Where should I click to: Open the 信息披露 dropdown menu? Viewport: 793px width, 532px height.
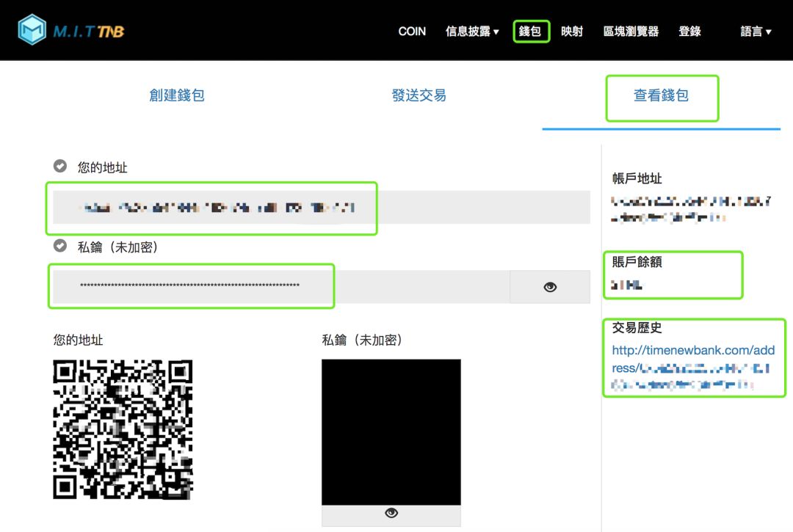(x=470, y=31)
